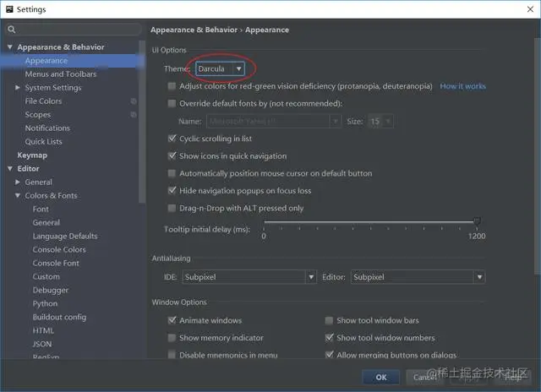
Task: Enable Show tool window bars
Action: point(329,321)
